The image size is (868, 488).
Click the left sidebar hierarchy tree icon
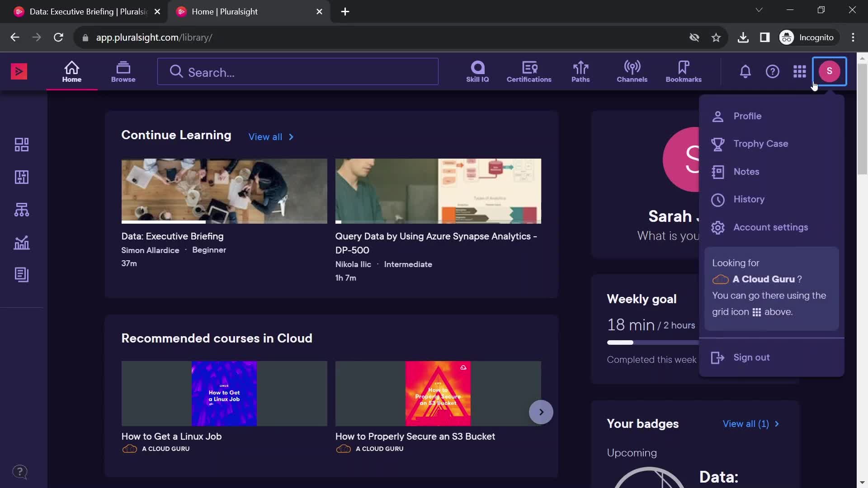point(22,210)
